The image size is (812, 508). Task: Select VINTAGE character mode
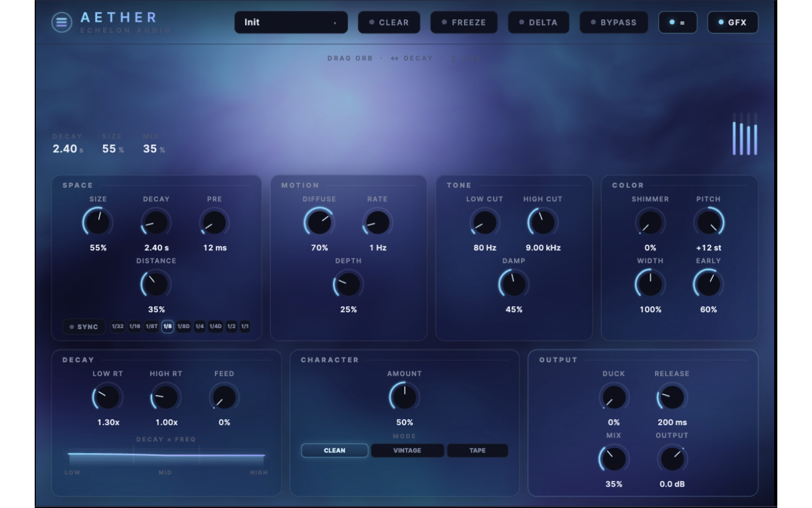point(407,450)
